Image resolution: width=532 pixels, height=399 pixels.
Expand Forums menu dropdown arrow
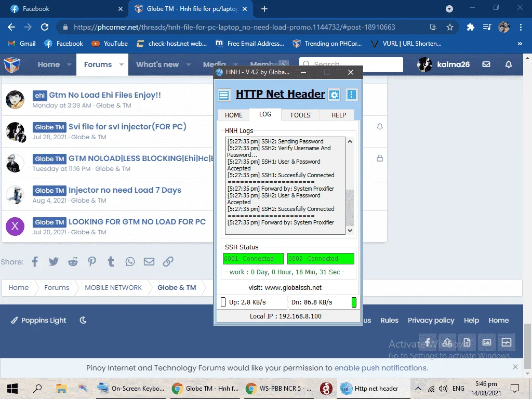122,64
